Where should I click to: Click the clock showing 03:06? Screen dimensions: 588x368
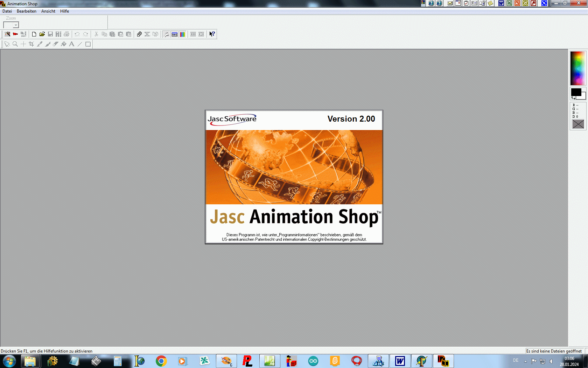click(x=569, y=359)
